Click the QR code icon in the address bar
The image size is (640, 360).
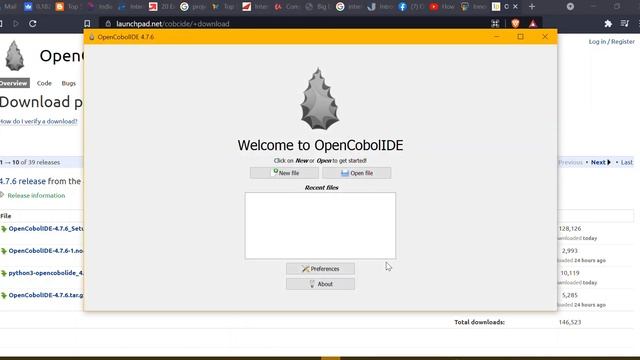coord(495,24)
